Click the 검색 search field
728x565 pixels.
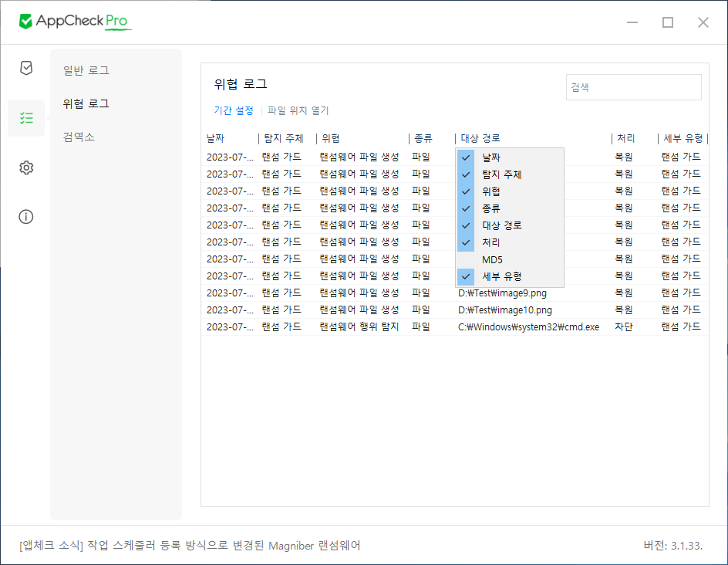coord(633,87)
